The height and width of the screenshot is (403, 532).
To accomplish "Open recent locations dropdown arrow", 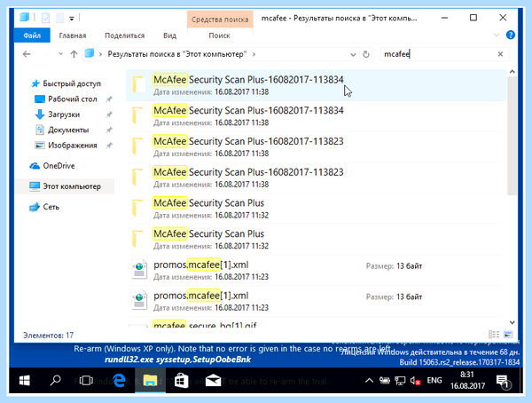I will tap(60, 53).
